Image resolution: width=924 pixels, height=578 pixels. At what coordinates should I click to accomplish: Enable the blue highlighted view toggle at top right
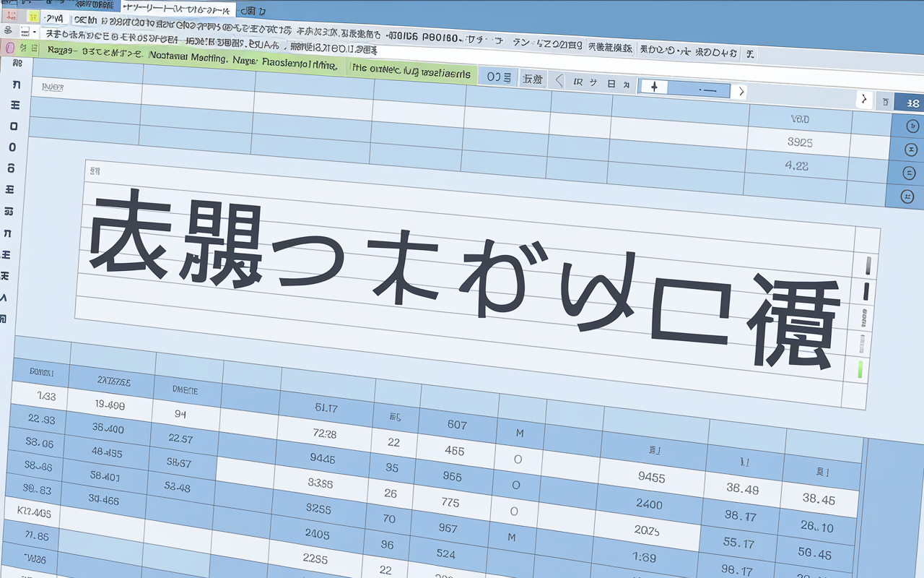tap(912, 103)
